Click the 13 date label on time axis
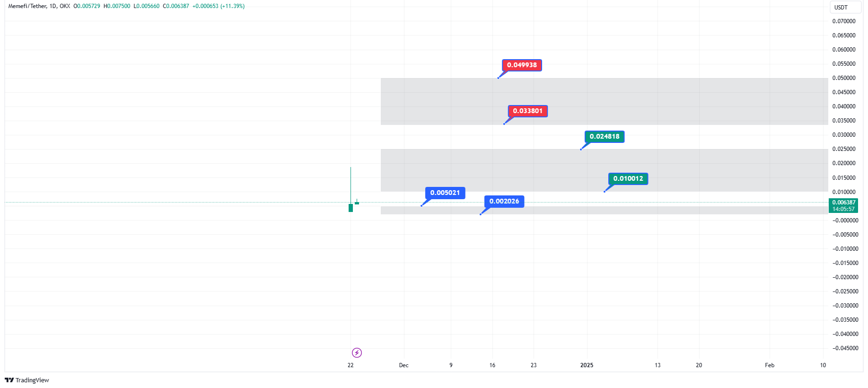 point(658,365)
